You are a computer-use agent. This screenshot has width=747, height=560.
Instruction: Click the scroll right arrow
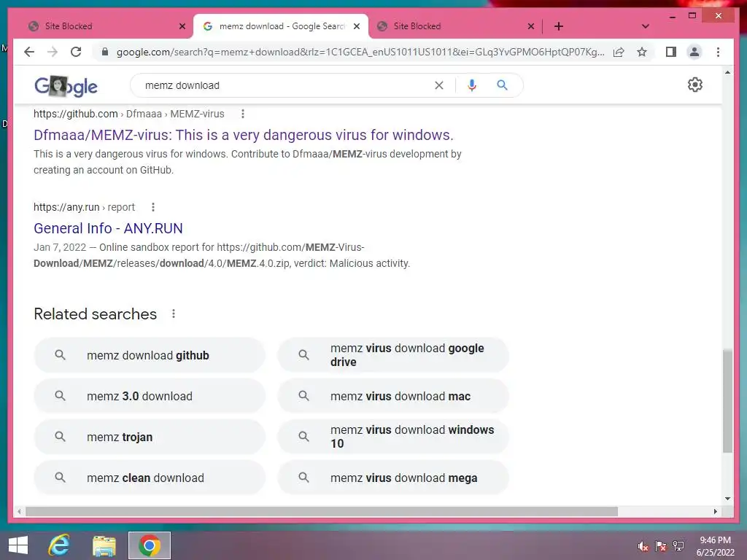pyautogui.click(x=715, y=511)
